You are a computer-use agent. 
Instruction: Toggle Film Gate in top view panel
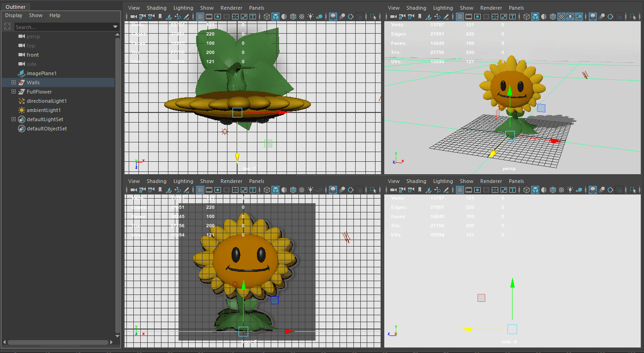(x=209, y=17)
